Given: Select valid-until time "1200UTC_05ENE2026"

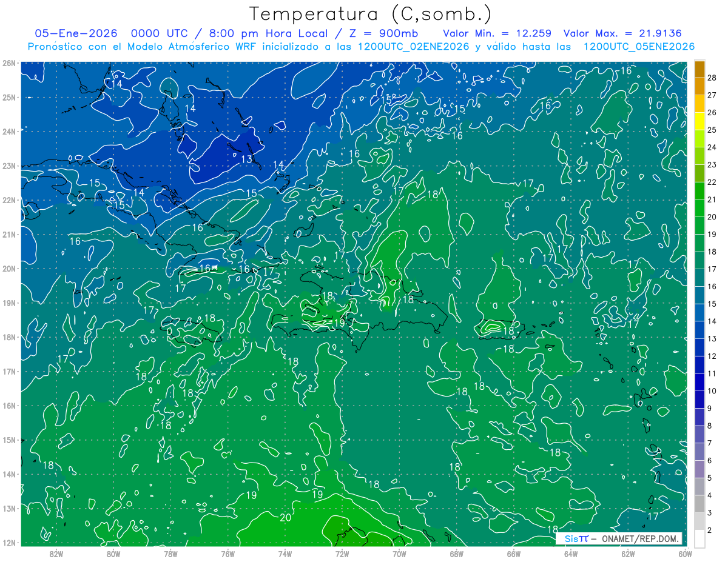Looking at the screenshot, I should 639,47.
